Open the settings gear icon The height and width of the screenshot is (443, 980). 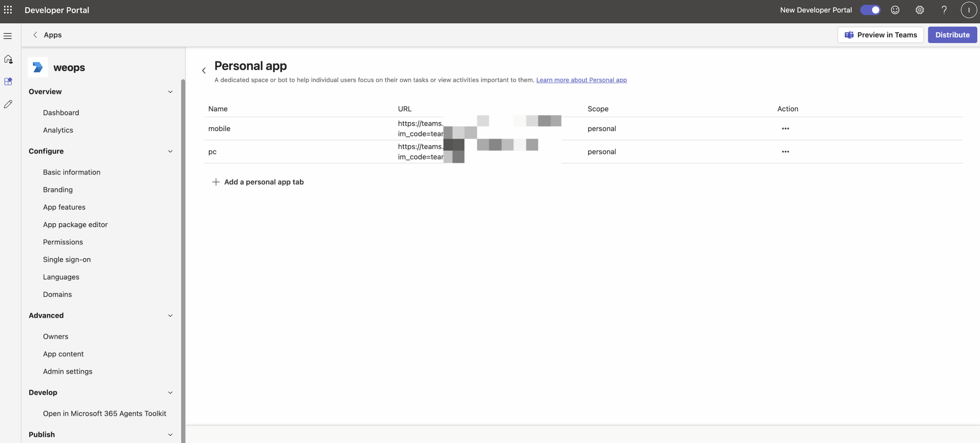[x=920, y=10]
